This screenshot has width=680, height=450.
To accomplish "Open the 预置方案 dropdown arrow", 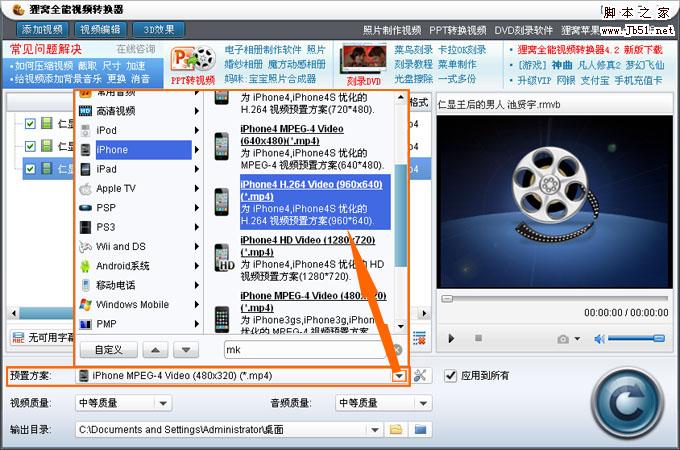I will (x=400, y=376).
